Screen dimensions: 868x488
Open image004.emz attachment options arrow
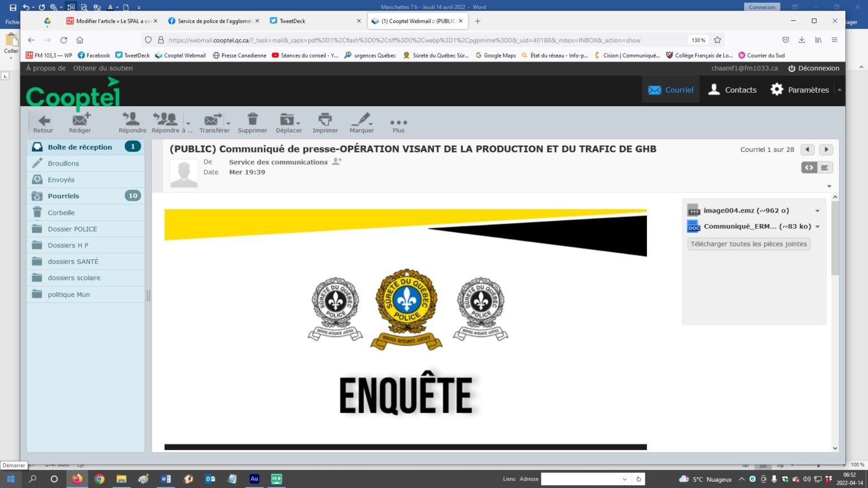817,211
